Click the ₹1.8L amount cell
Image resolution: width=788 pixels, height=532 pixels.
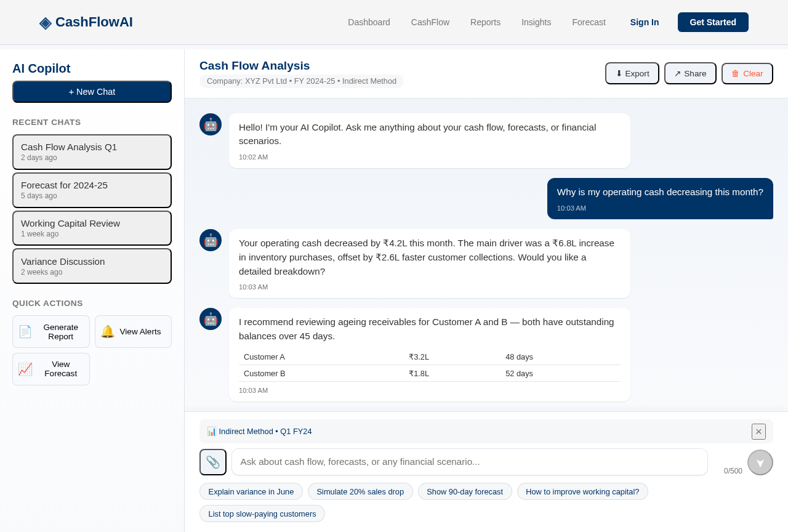tap(452, 373)
